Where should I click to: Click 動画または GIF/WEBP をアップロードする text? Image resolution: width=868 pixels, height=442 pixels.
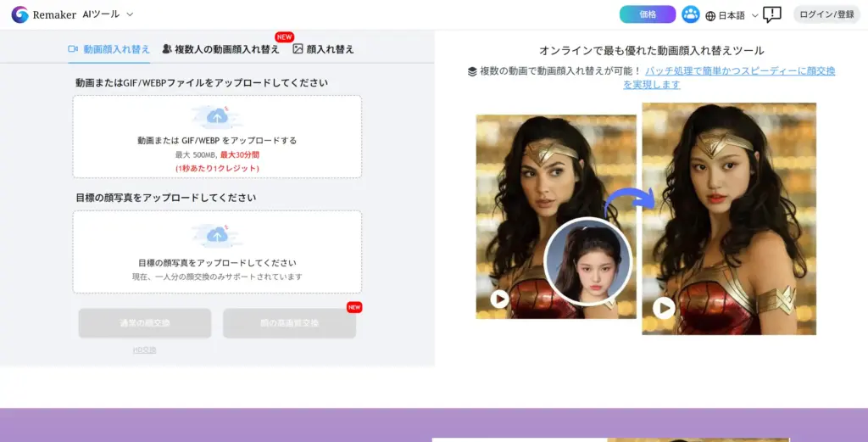click(217, 141)
